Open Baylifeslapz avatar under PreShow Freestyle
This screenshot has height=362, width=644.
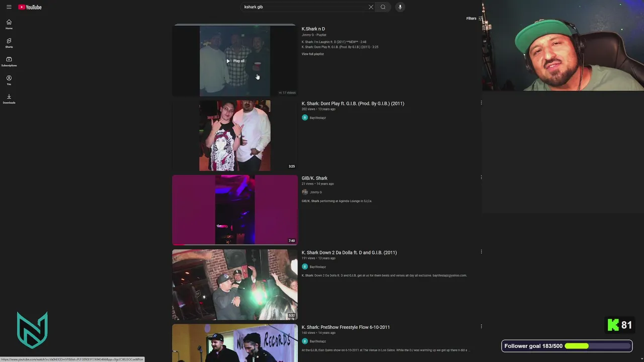[x=304, y=341]
